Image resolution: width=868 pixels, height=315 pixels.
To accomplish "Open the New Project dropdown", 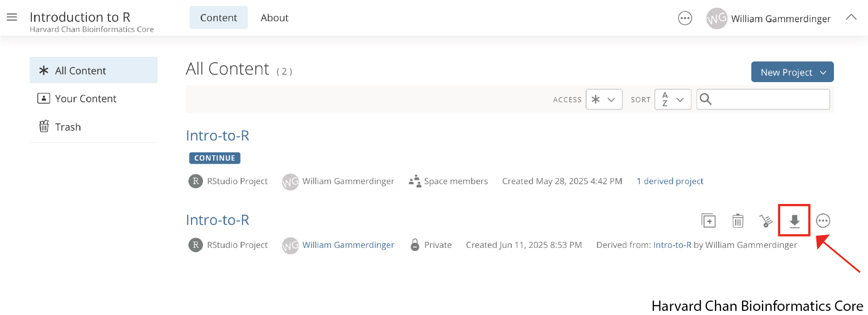I will pyautogui.click(x=792, y=72).
